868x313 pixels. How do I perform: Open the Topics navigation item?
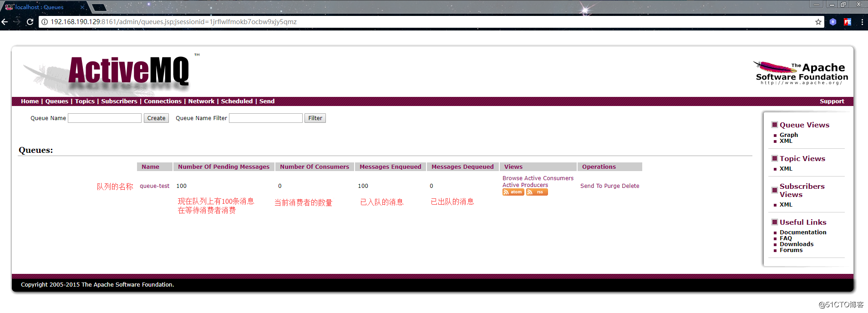[x=85, y=101]
